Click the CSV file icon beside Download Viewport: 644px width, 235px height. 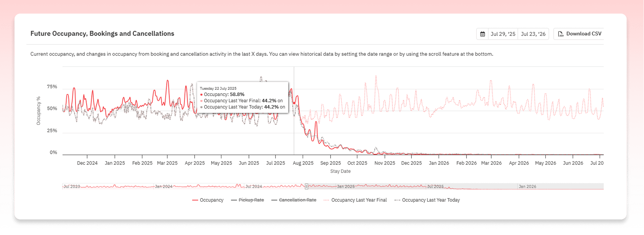tap(561, 34)
